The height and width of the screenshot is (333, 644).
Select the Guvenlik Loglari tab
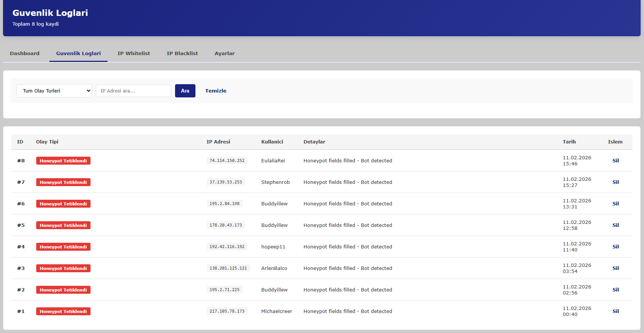pyautogui.click(x=78, y=53)
